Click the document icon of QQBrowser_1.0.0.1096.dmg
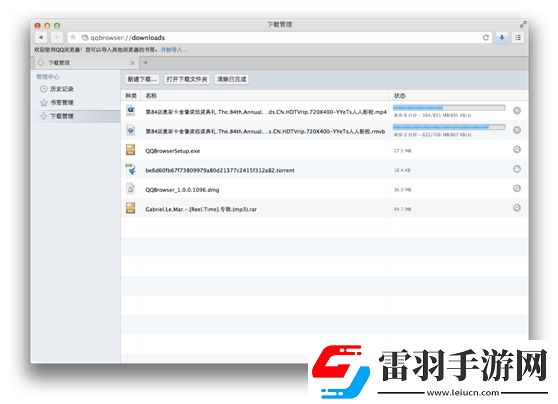The height and width of the screenshot is (404, 558). click(131, 188)
